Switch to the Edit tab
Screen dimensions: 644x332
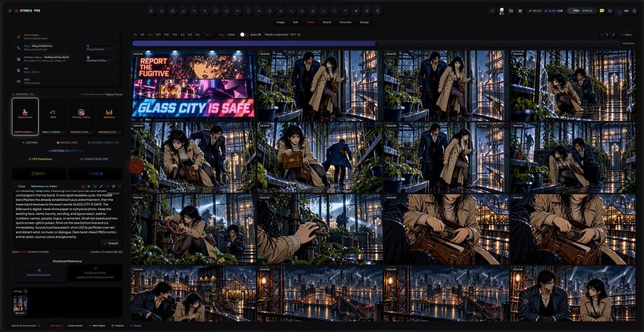[295, 22]
